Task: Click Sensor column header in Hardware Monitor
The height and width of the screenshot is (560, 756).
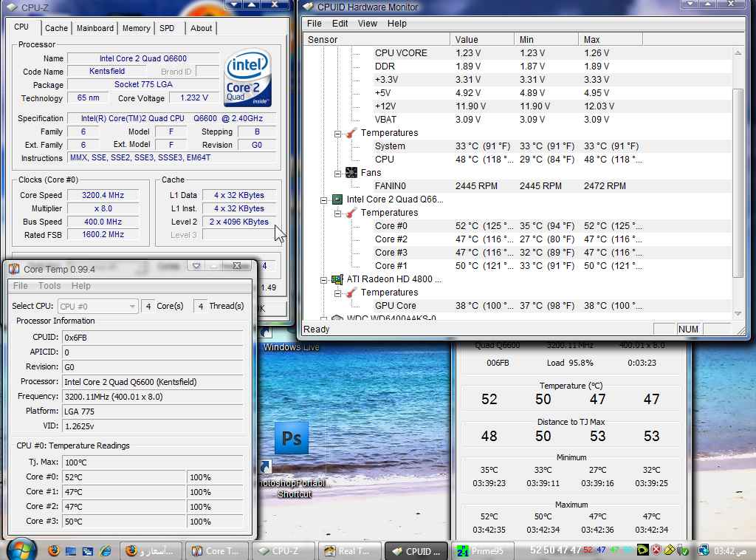Action: pos(377,40)
